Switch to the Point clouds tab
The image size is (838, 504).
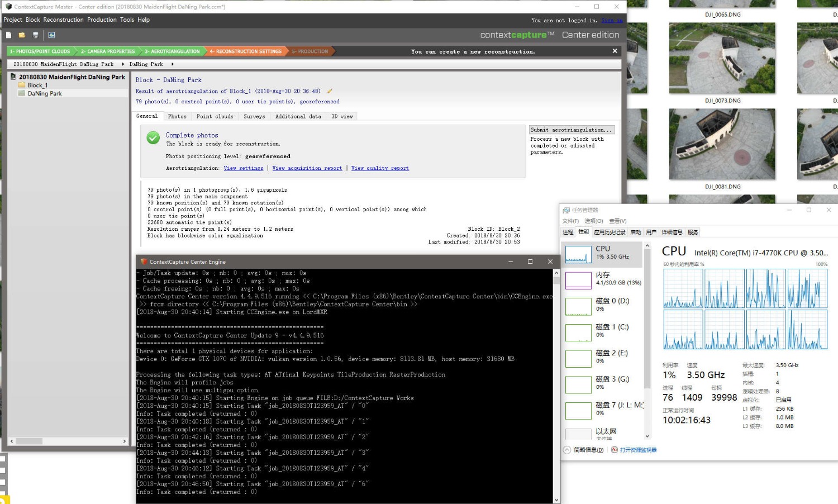coord(215,116)
